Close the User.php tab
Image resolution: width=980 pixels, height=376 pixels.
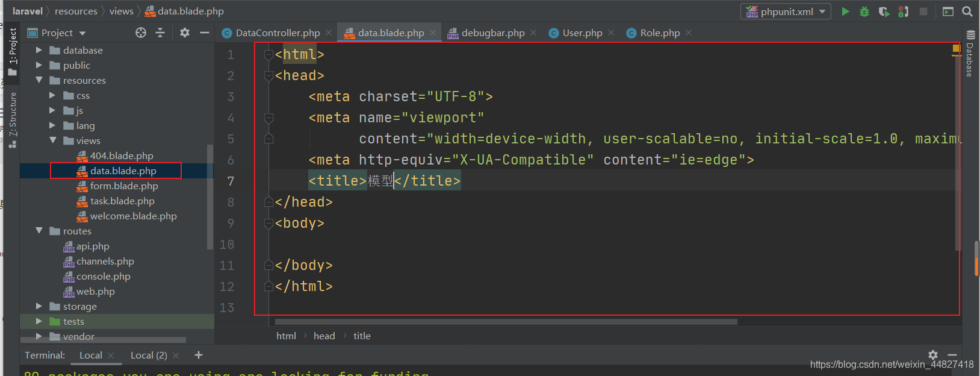[611, 33]
